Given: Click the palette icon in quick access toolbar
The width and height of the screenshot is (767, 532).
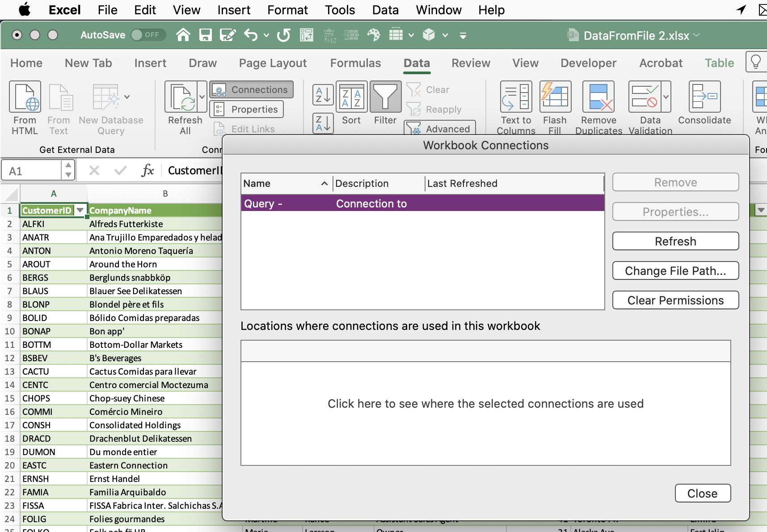Looking at the screenshot, I should pos(374,35).
